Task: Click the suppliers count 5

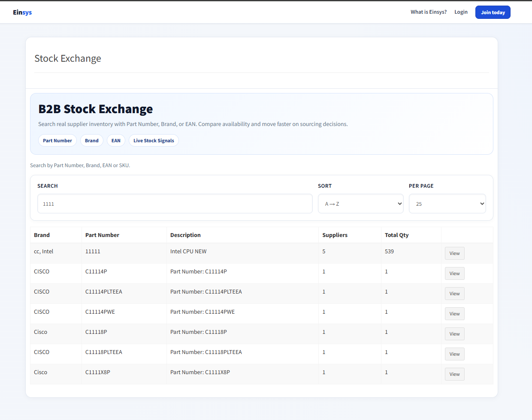Action: [324, 251]
